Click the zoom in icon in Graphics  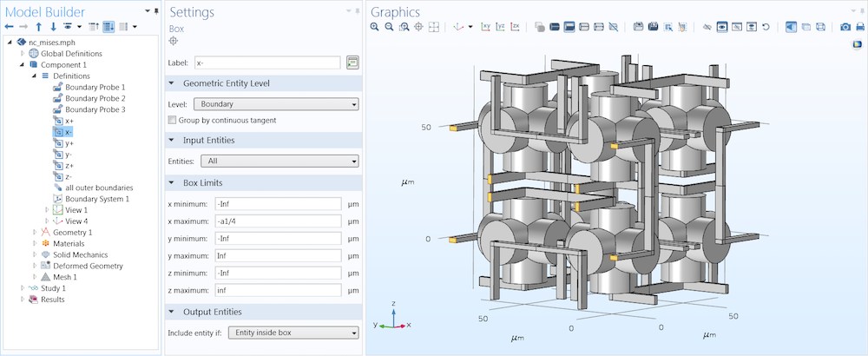(375, 27)
